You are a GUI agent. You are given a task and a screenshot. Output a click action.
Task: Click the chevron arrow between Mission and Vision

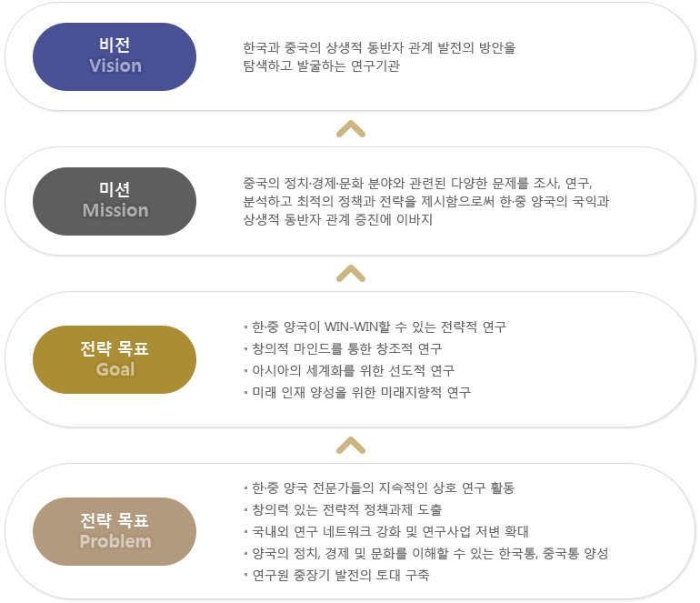pos(351,129)
